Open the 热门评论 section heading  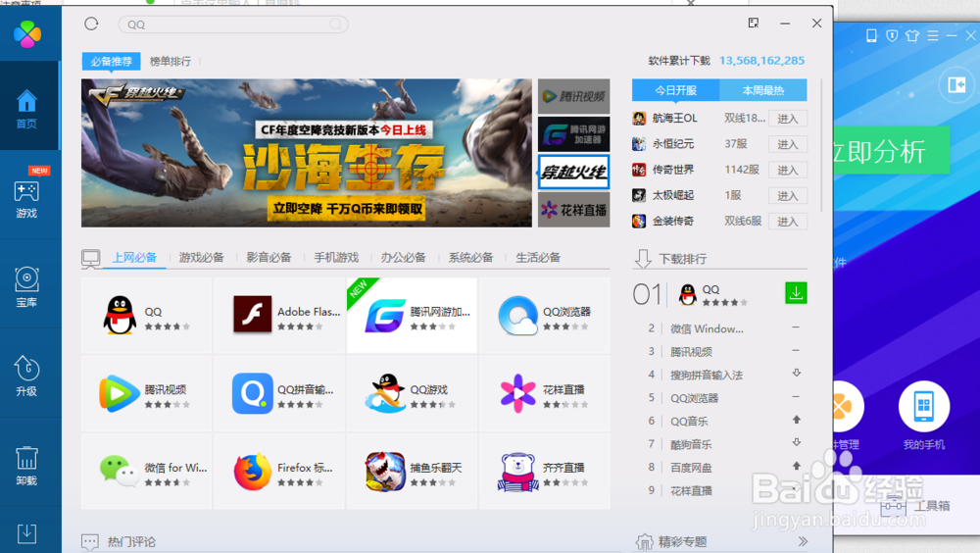(131, 542)
